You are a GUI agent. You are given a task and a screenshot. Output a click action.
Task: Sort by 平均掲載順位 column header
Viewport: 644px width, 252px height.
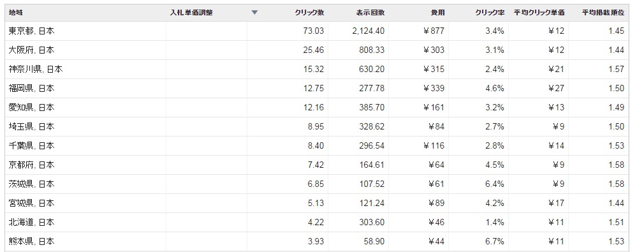tap(603, 13)
